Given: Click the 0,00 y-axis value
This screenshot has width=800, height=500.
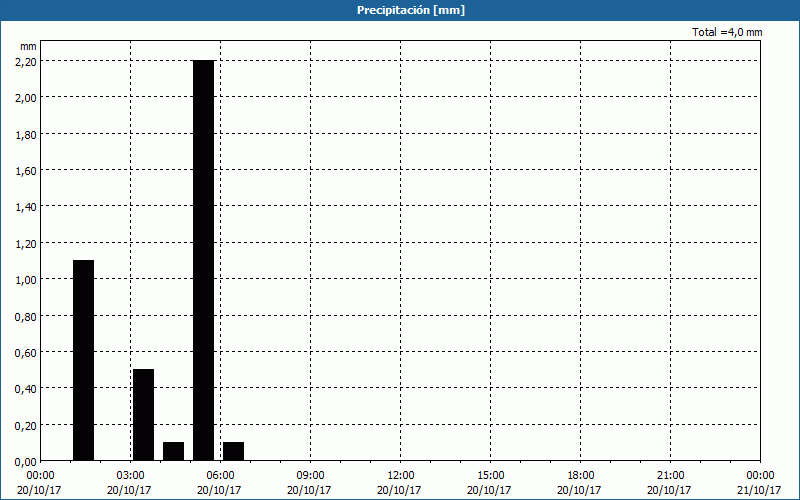Looking at the screenshot, I should point(26,462).
